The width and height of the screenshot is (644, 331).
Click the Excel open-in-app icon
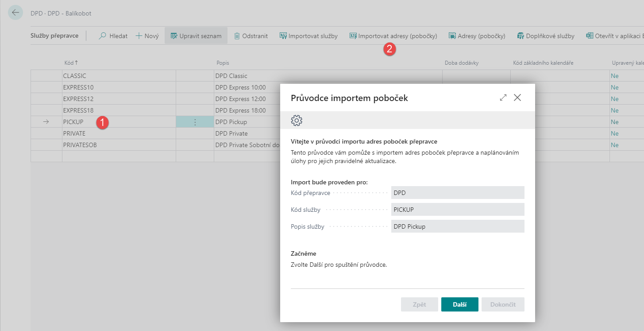590,36
